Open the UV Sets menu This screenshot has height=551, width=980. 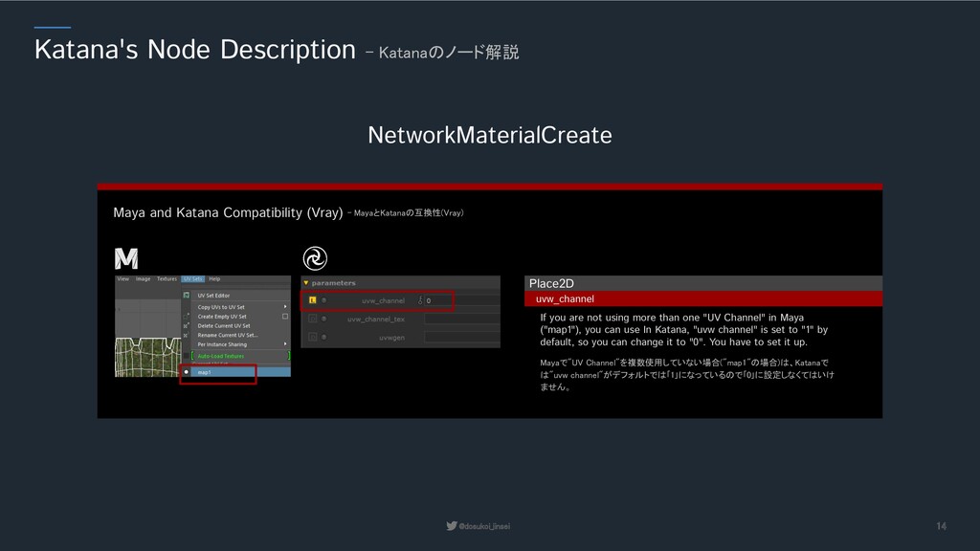193,279
